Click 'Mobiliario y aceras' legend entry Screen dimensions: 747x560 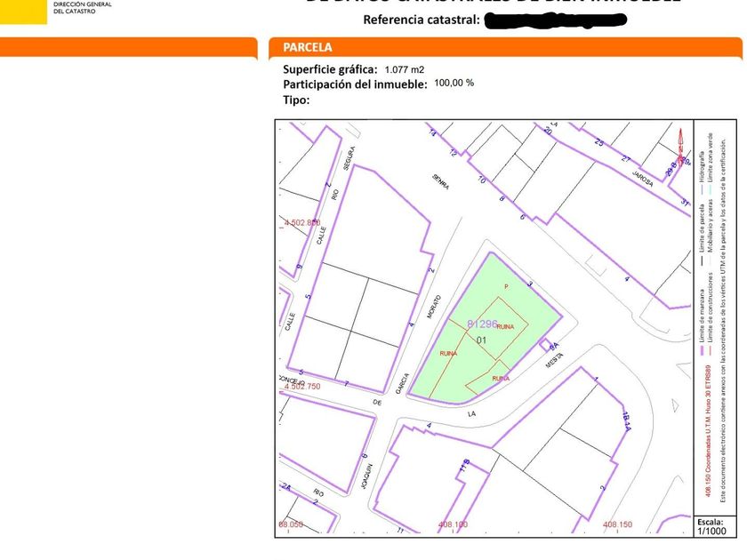710,225
